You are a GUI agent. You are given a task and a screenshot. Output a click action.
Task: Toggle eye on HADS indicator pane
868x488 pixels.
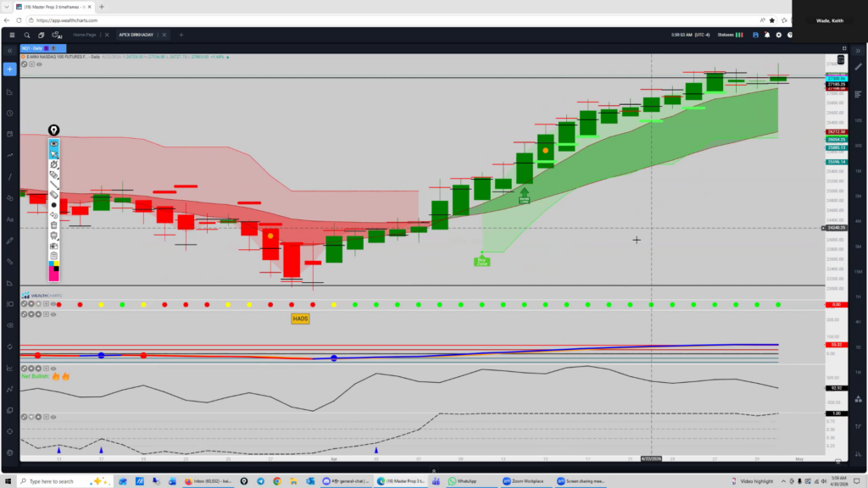click(53, 314)
